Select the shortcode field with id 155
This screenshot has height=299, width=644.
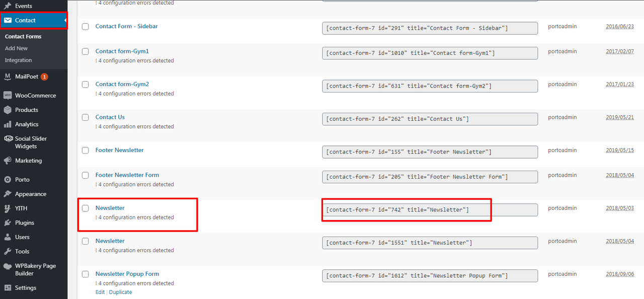(430, 152)
